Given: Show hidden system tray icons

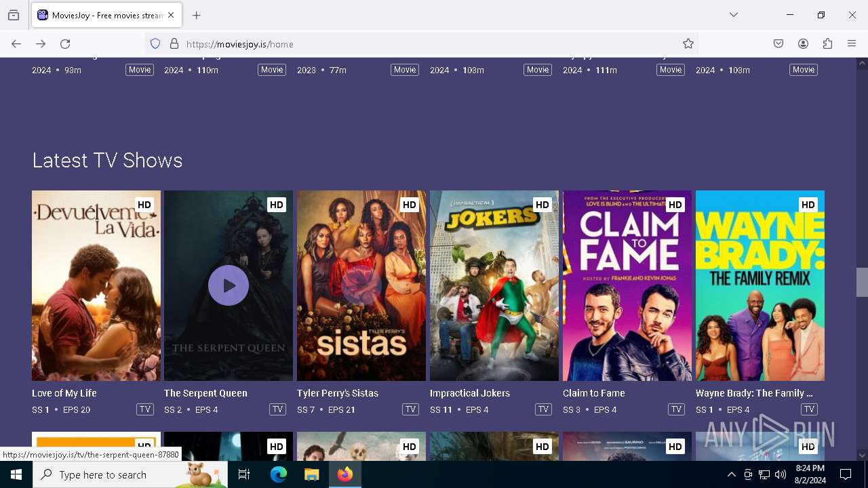Looking at the screenshot, I should 731,474.
